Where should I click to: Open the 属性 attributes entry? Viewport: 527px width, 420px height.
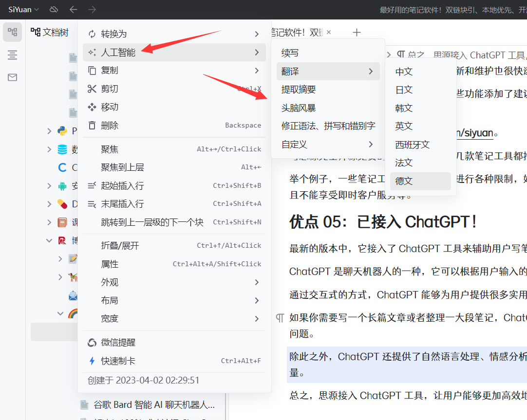click(174, 264)
